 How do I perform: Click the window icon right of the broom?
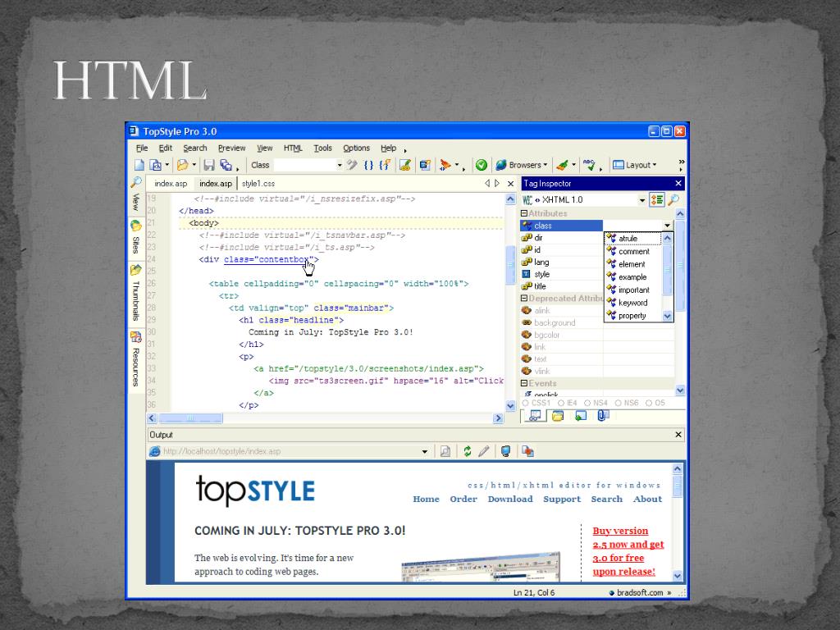click(425, 165)
